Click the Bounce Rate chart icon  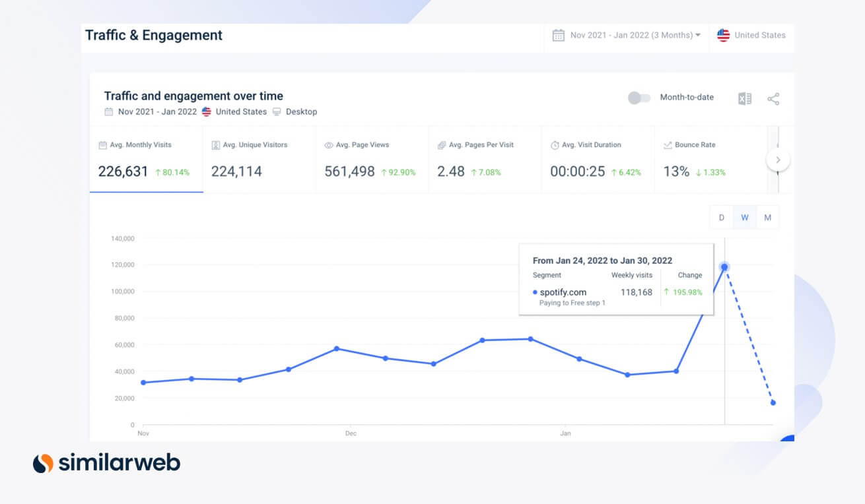pyautogui.click(x=668, y=145)
